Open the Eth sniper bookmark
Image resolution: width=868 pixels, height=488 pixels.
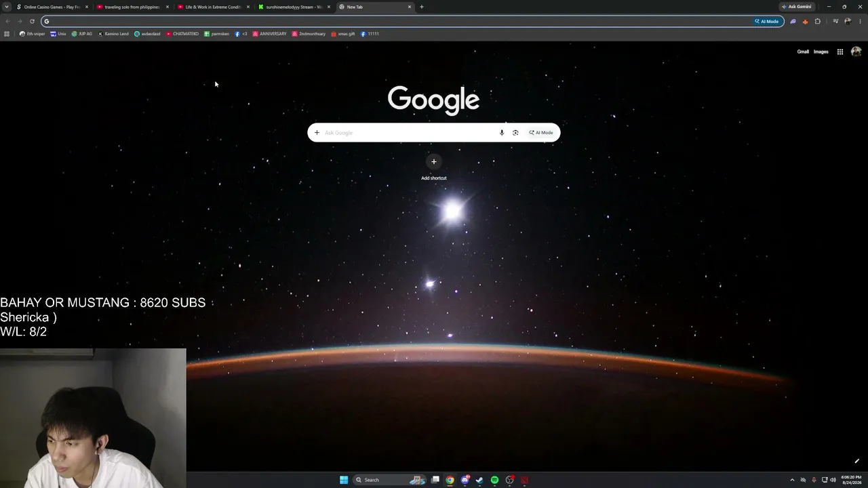click(33, 34)
